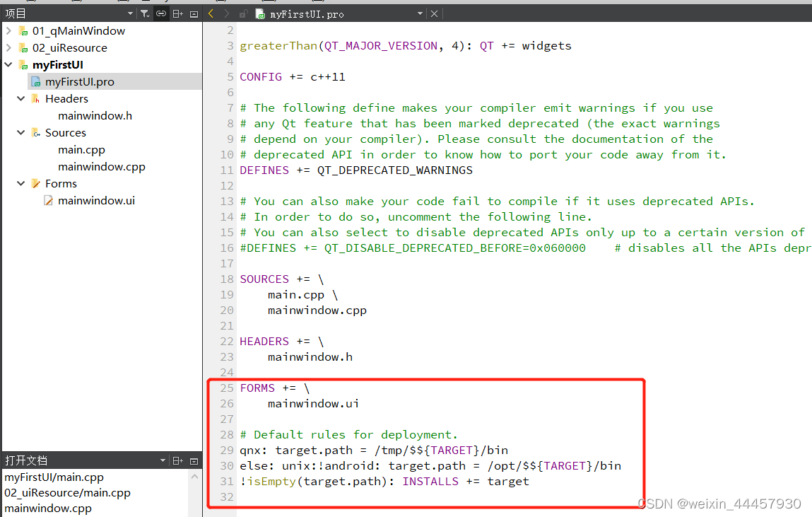This screenshot has width=812, height=517.
Task: Expand the 02_uiResource project node
Action: 8,48
